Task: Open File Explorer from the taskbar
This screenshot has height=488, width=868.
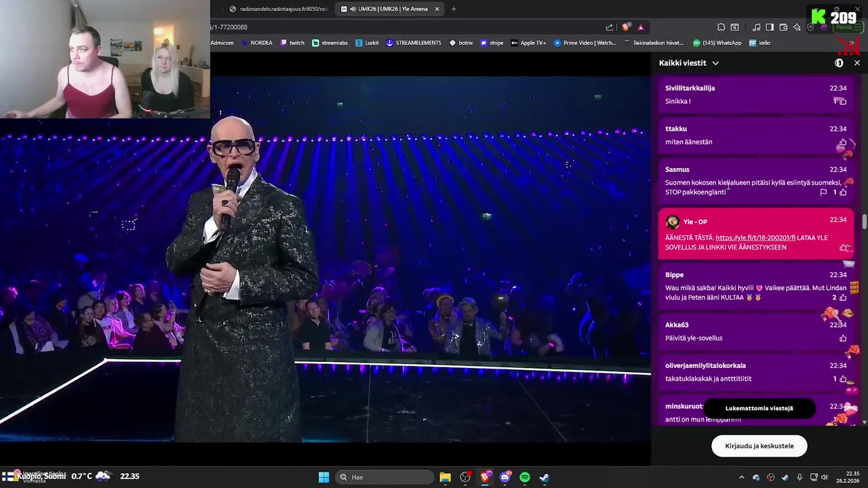Action: click(445, 477)
